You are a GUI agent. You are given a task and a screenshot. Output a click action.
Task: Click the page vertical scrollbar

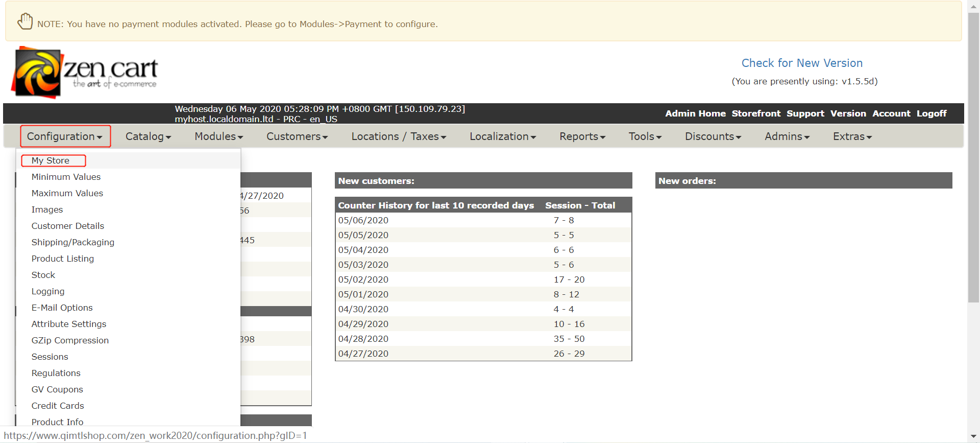click(x=974, y=157)
